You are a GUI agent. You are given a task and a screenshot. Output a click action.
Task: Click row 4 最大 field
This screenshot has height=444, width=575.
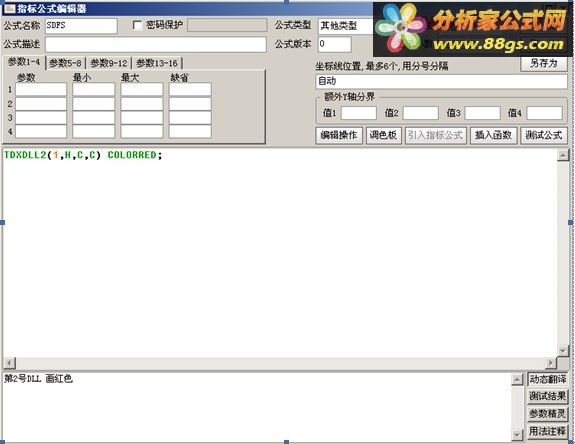coord(142,131)
